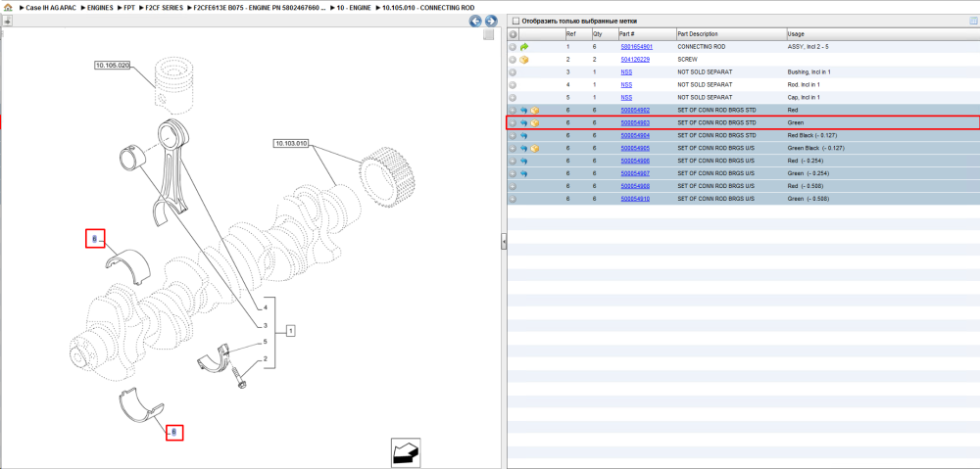The image size is (980, 469).
Task: Open part number 500054905 link
Action: pos(635,148)
